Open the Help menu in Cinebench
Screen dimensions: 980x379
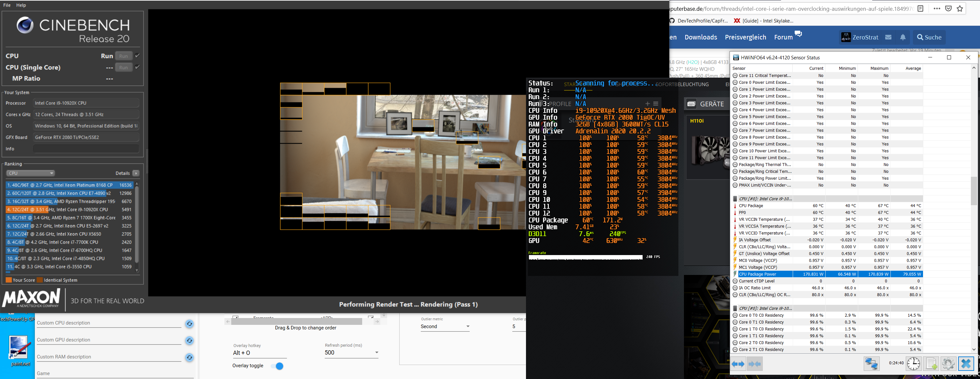21,5
